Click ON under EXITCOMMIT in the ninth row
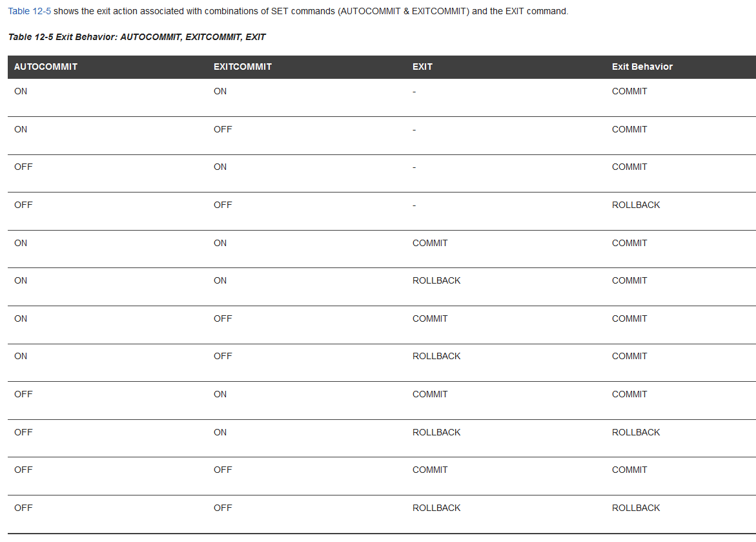Image resolution: width=756 pixels, height=542 pixels. tap(220, 394)
